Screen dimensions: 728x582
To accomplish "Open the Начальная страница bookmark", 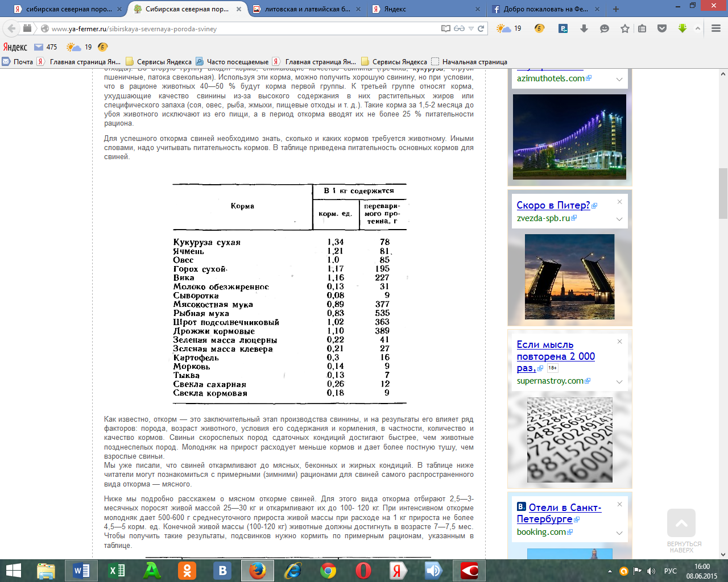I will (469, 62).
